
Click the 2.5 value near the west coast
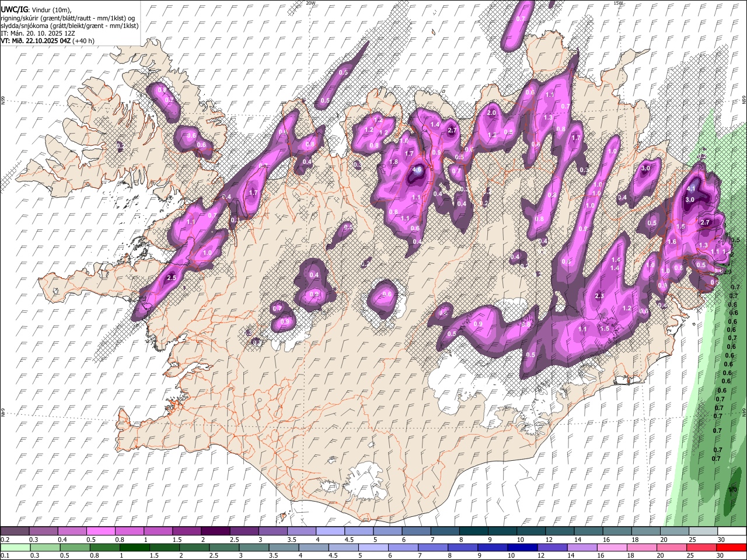pos(171,278)
